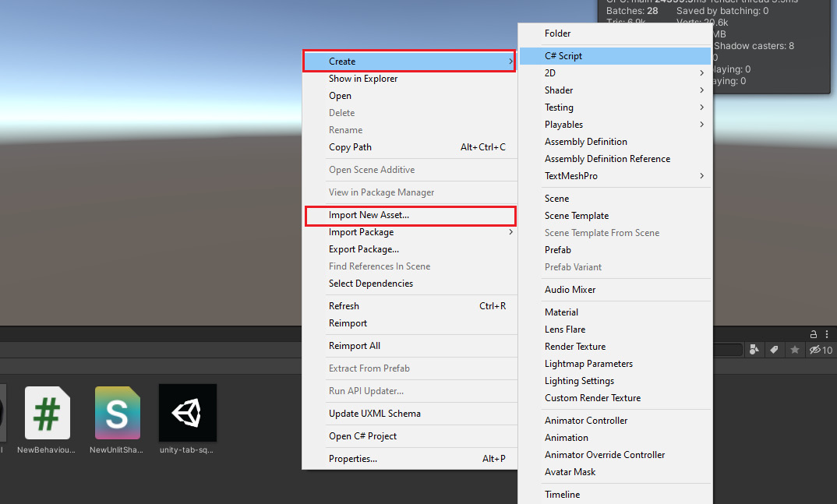Select Export Package... option
This screenshot has height=504, width=837.
409,249
